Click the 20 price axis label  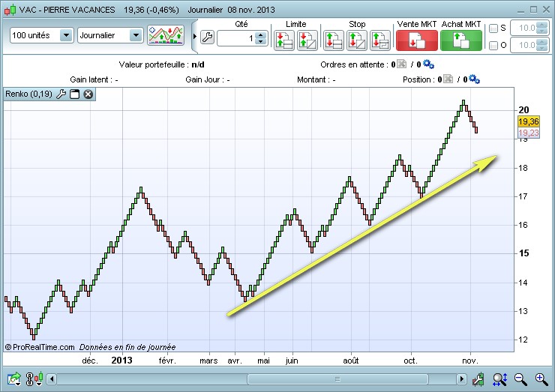[x=523, y=110]
